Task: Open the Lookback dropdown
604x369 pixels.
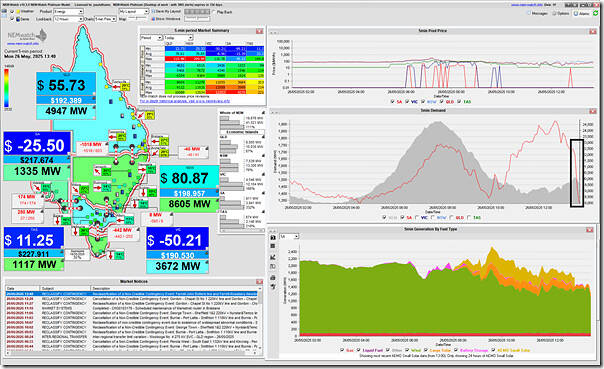Action: (x=68, y=19)
